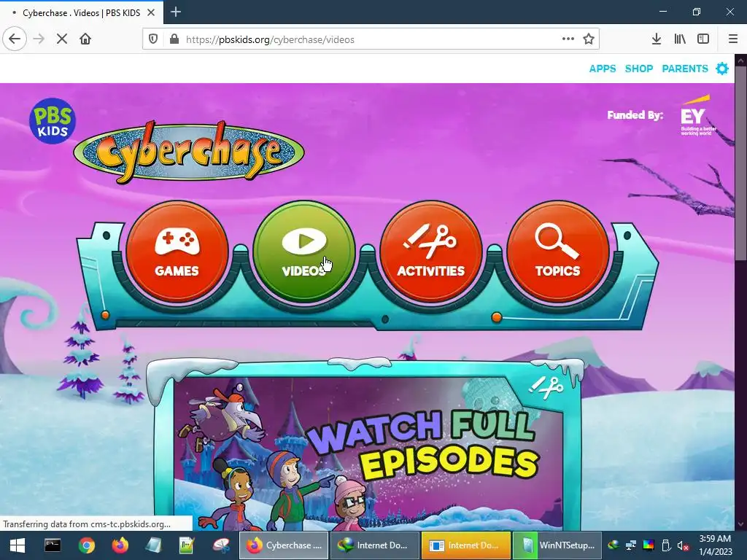Image resolution: width=747 pixels, height=560 pixels.
Task: Open the APPS link
Action: click(x=602, y=69)
